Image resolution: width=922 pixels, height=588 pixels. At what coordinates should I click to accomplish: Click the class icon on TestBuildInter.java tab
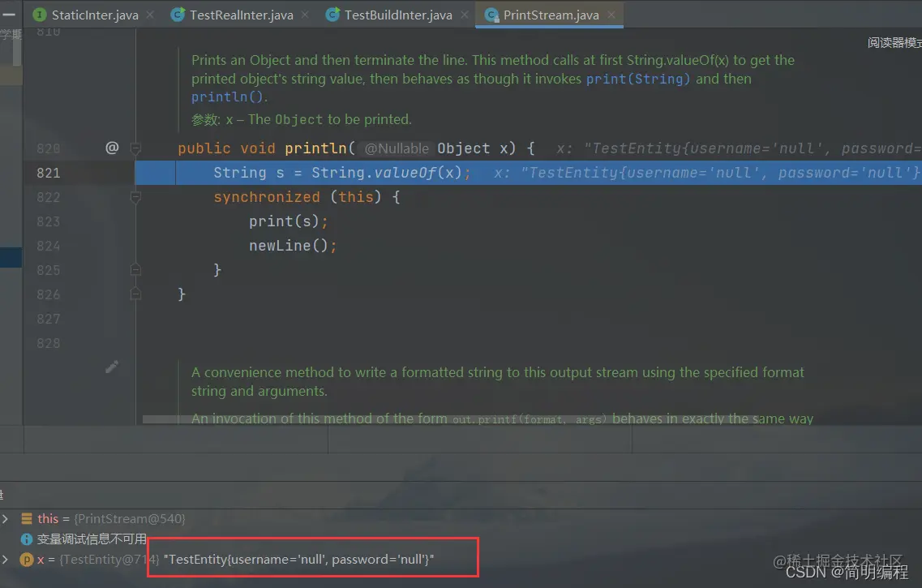pyautogui.click(x=332, y=15)
